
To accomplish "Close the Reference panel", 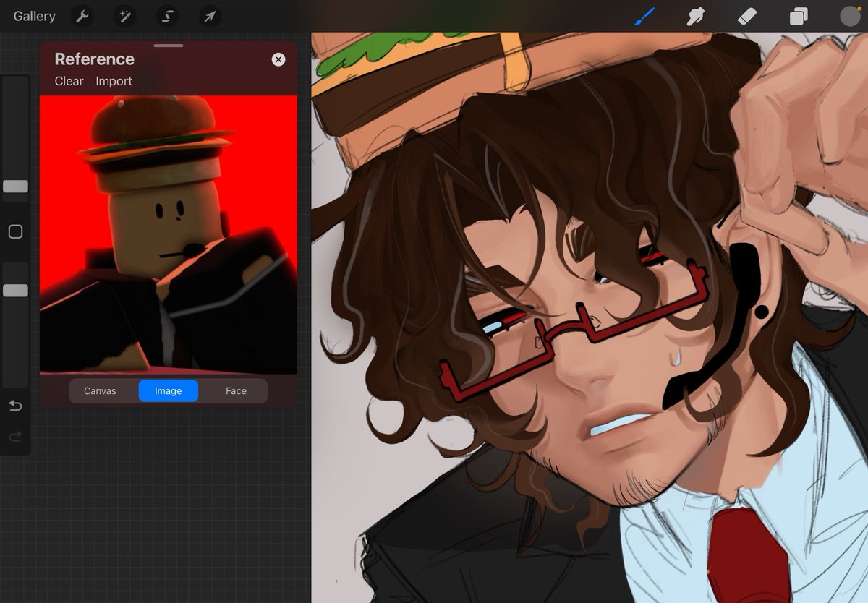I will pos(278,59).
